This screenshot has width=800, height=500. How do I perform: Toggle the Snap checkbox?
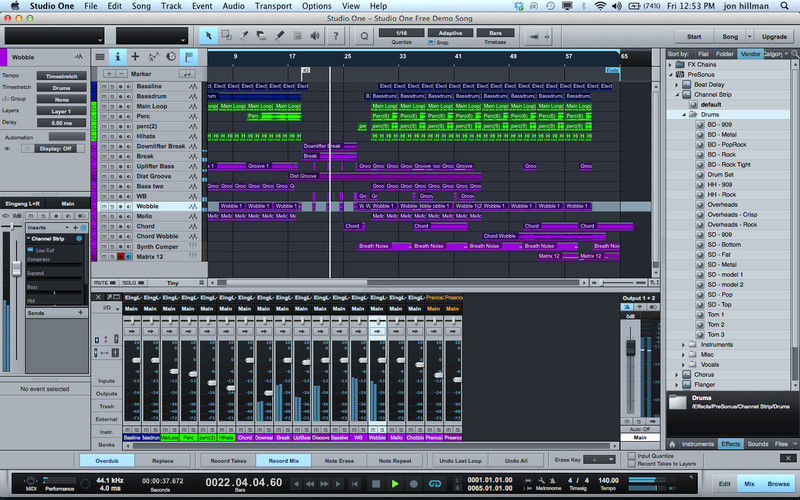(432, 42)
